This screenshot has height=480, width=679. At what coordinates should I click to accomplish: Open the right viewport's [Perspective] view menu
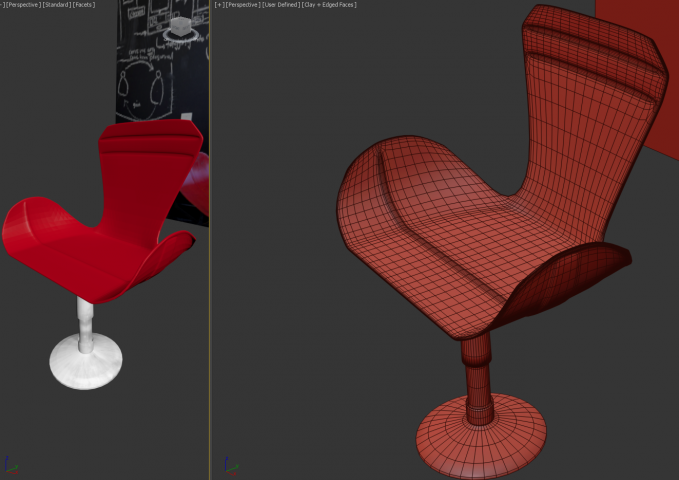pos(243,5)
